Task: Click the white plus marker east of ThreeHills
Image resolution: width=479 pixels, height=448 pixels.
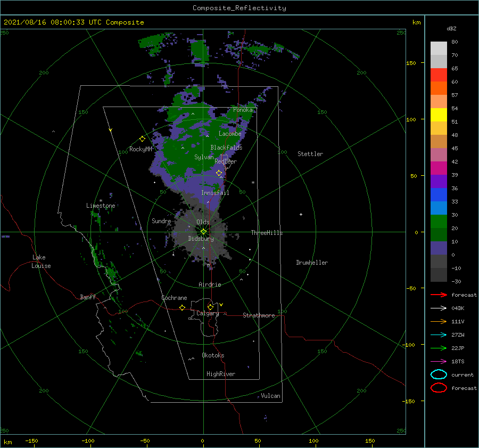Action: [x=301, y=214]
